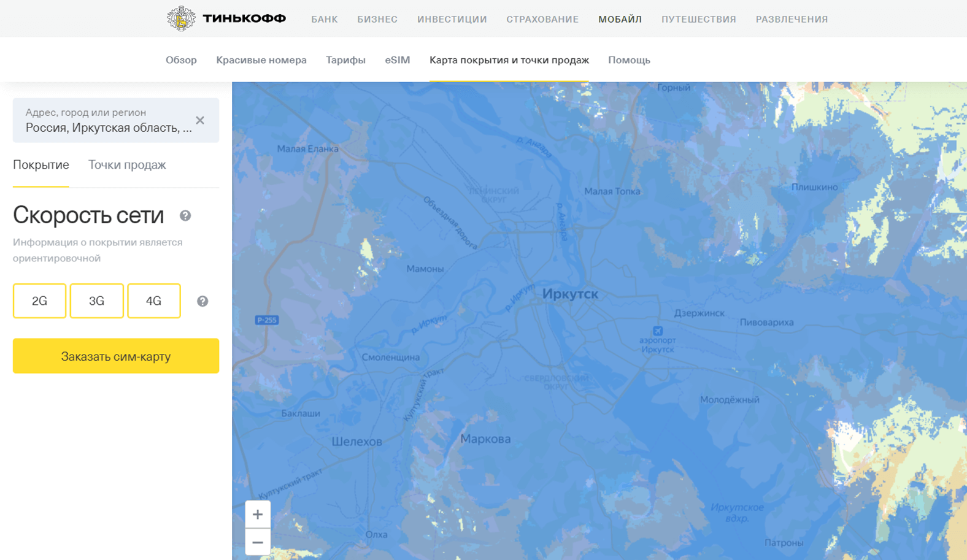Click the Горный map label
This screenshot has width=967, height=560.
tap(674, 88)
